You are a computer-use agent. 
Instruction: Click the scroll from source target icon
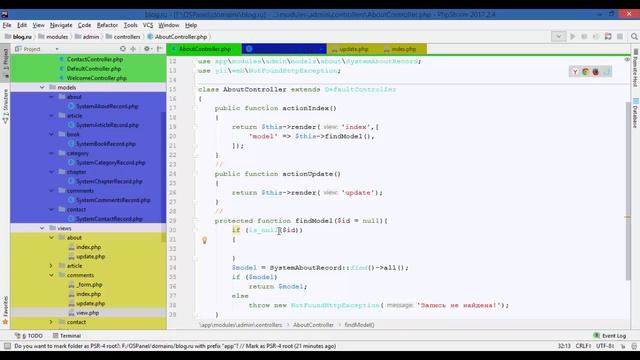pyautogui.click(x=123, y=49)
